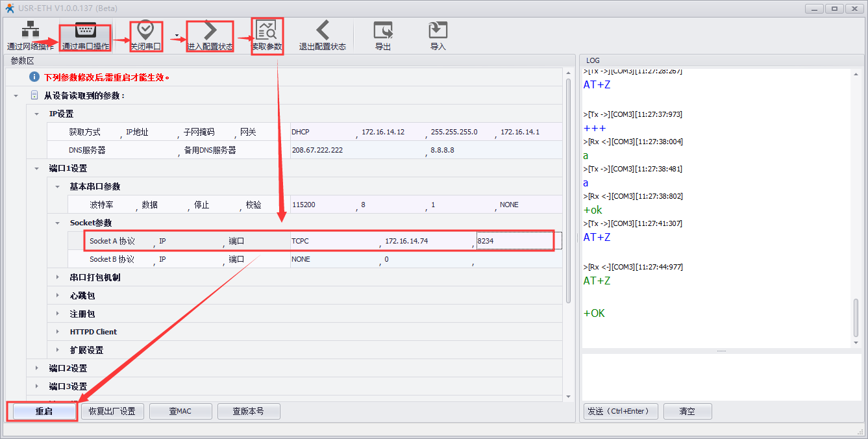The height and width of the screenshot is (439, 868).
Task: Click the 恢复出厂设置 factory reset button
Action: tap(112, 411)
